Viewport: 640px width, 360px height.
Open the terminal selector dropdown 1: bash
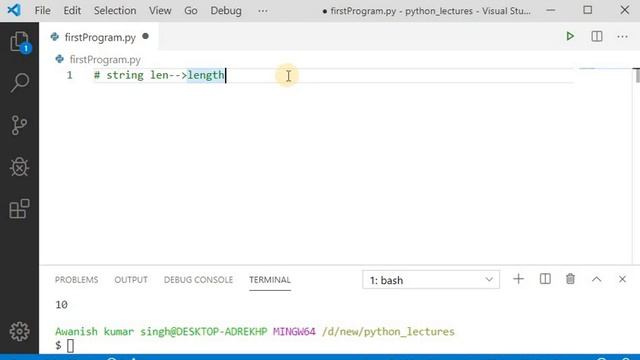pyautogui.click(x=431, y=280)
